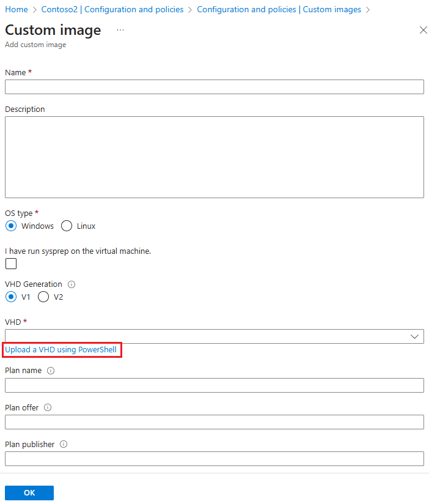Open the VHD selection dropdown
429x504 pixels.
click(x=415, y=336)
